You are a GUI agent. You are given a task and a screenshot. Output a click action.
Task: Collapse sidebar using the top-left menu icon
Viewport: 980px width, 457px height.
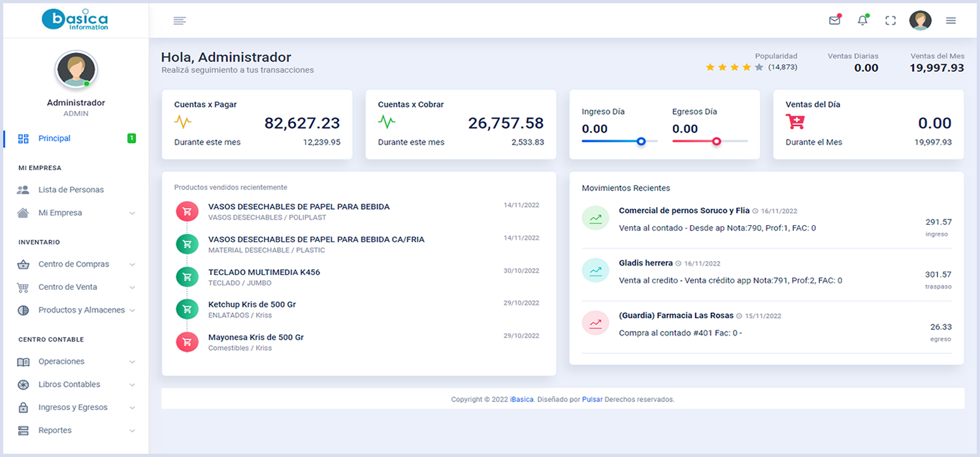point(180,21)
